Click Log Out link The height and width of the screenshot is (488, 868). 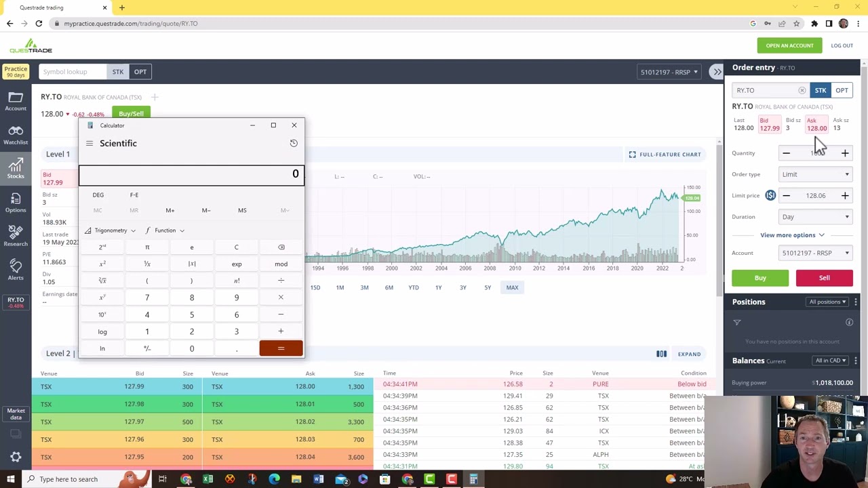[842, 45]
